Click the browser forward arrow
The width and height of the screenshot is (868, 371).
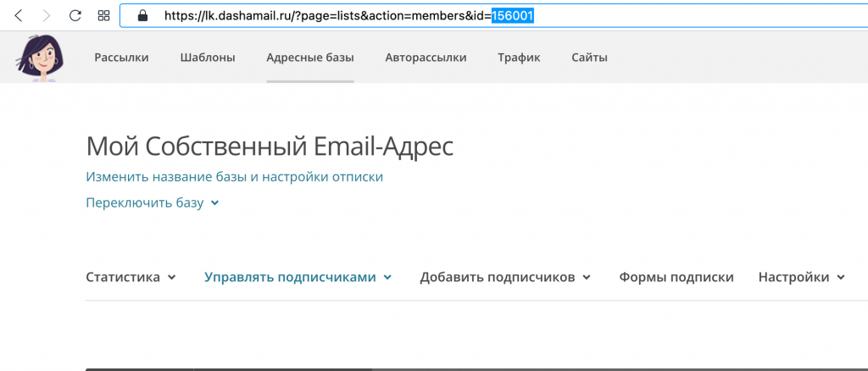coord(47,15)
